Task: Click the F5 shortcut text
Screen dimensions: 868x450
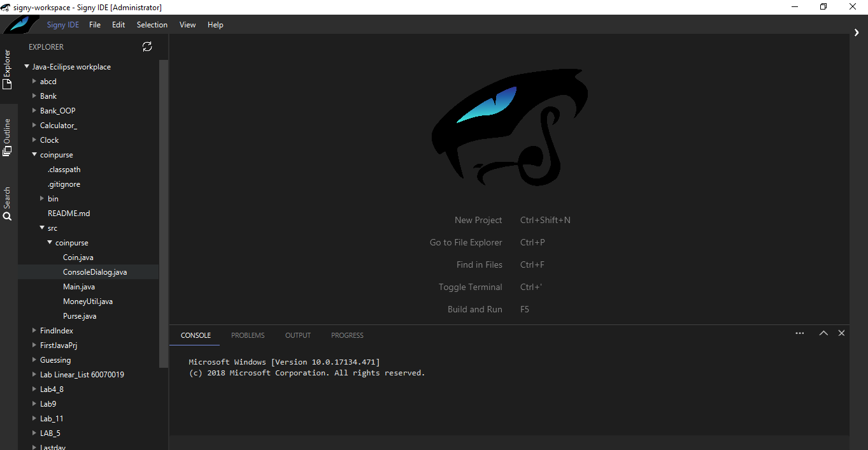Action: (x=525, y=309)
